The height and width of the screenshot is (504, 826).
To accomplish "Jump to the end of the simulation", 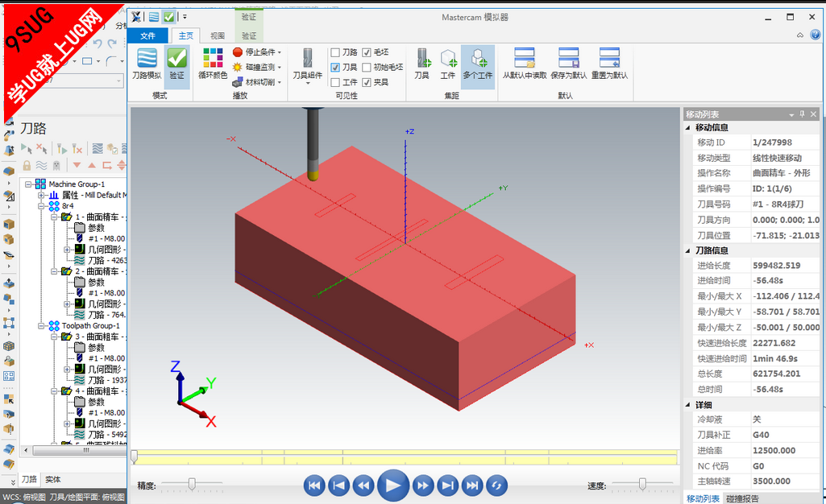I will point(472,485).
